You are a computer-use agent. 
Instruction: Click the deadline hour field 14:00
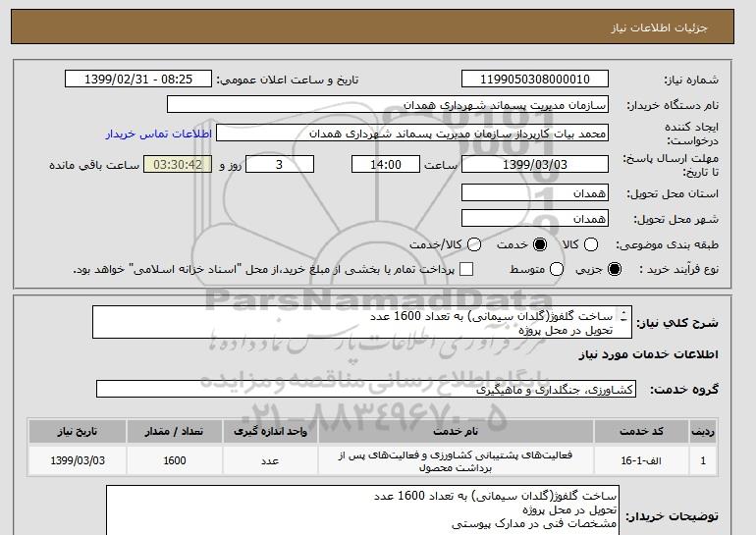tap(386, 164)
